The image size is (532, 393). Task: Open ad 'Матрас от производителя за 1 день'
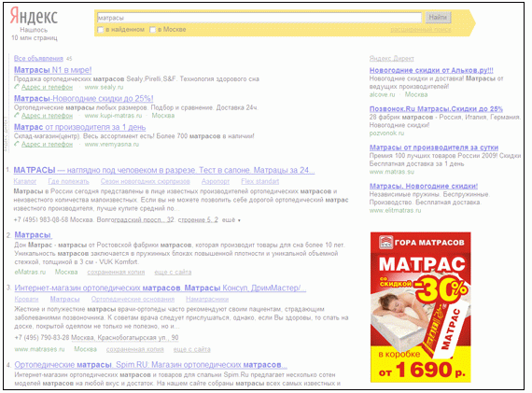point(79,127)
